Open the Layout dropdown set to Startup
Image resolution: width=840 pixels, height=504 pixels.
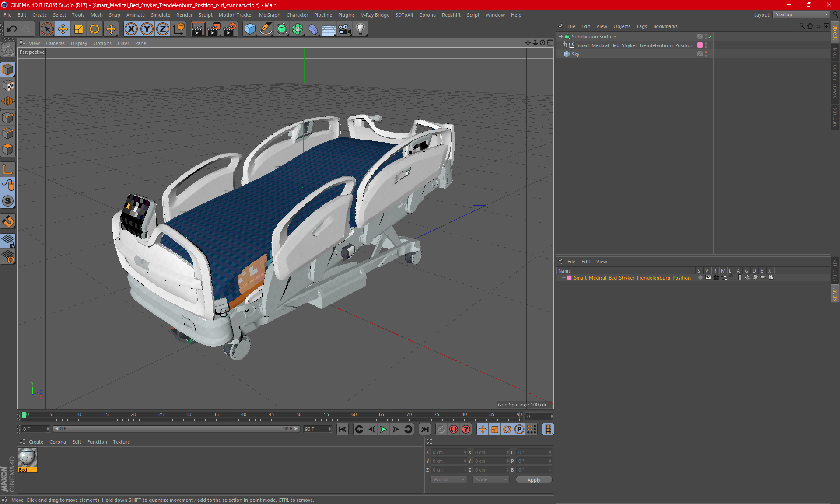(x=801, y=14)
